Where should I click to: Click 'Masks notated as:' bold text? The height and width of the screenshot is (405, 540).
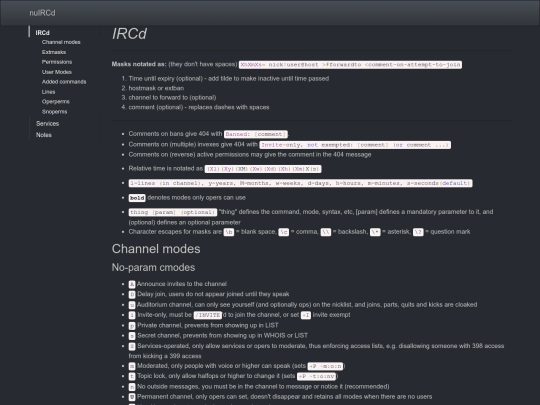click(x=139, y=64)
